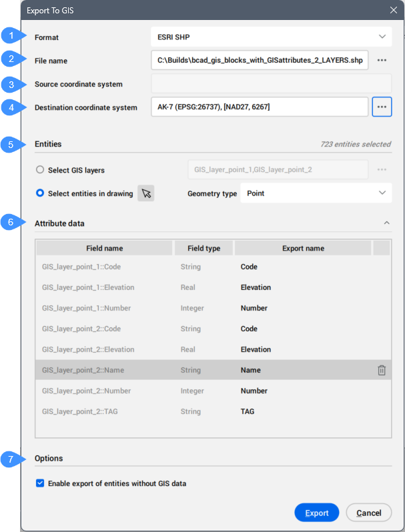Click the Destination coordinate system field
This screenshot has height=532, width=405.
click(x=259, y=107)
